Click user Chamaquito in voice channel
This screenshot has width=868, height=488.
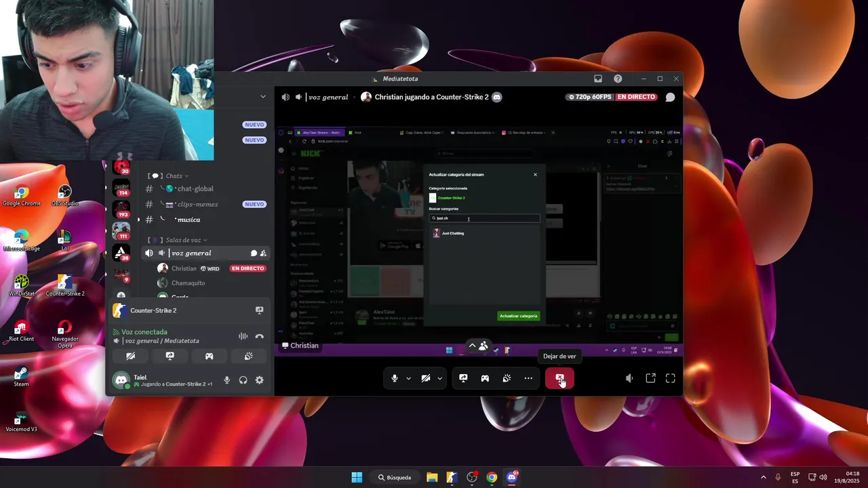tap(188, 283)
